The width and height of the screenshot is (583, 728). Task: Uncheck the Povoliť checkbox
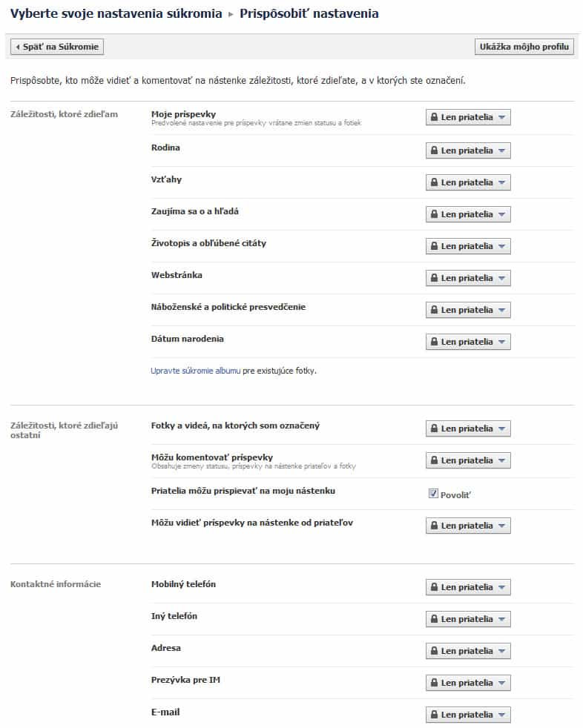pos(433,494)
